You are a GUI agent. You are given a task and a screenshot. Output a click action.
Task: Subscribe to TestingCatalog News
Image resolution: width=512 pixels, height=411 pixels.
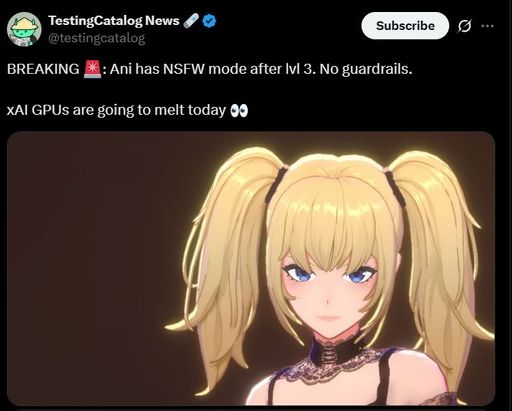tap(405, 26)
